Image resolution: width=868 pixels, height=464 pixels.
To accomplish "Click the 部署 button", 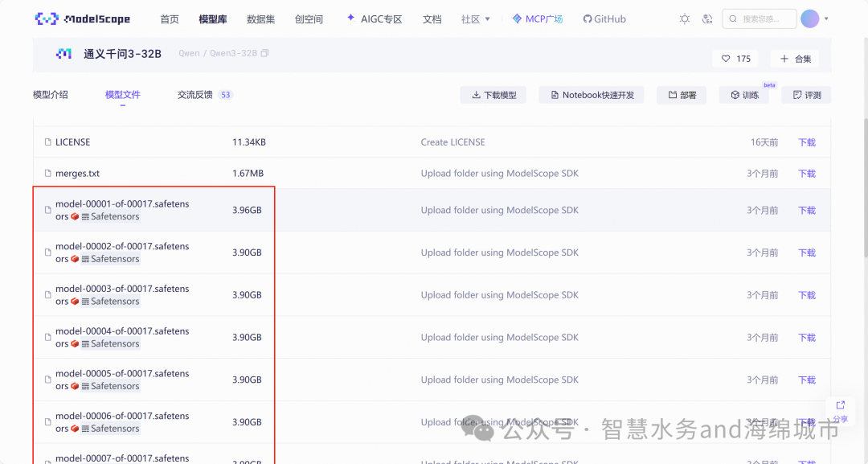I will [x=682, y=95].
